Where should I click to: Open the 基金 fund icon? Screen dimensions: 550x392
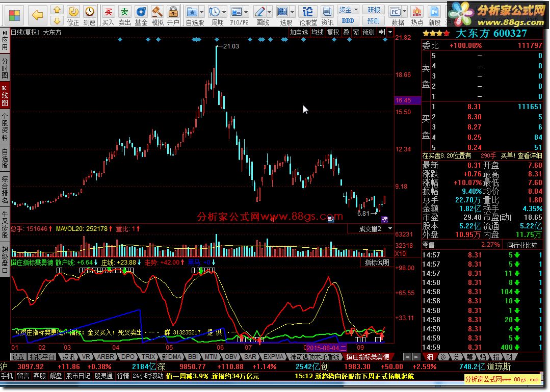pyautogui.click(x=141, y=12)
